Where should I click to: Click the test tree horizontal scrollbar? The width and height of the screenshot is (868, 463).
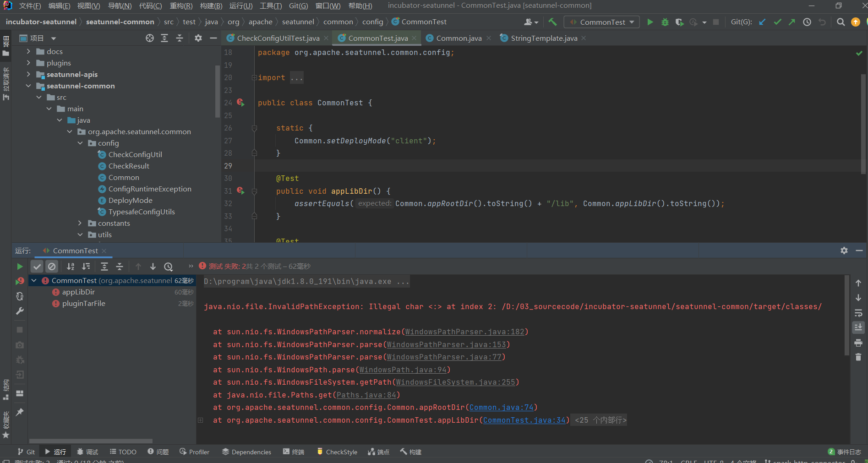click(91, 441)
